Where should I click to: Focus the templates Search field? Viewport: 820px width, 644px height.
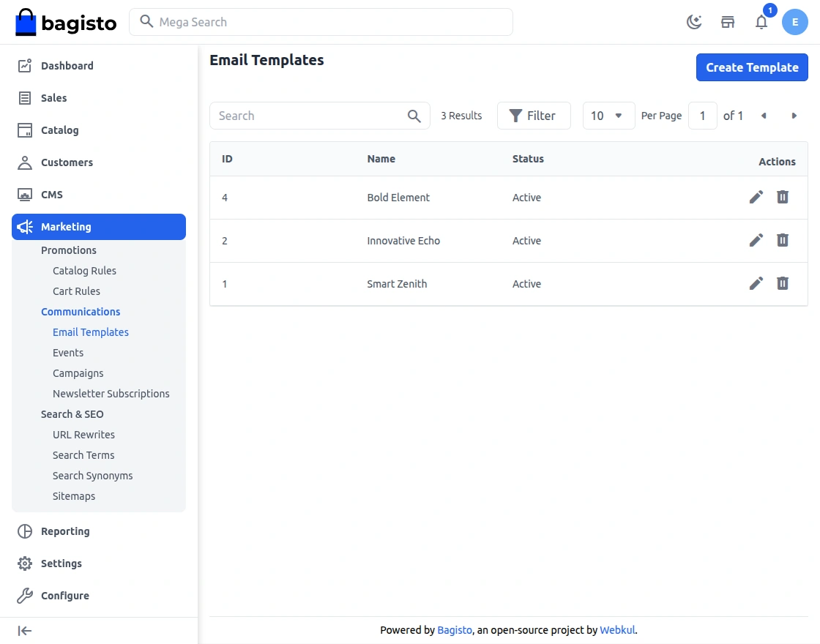[x=319, y=116]
